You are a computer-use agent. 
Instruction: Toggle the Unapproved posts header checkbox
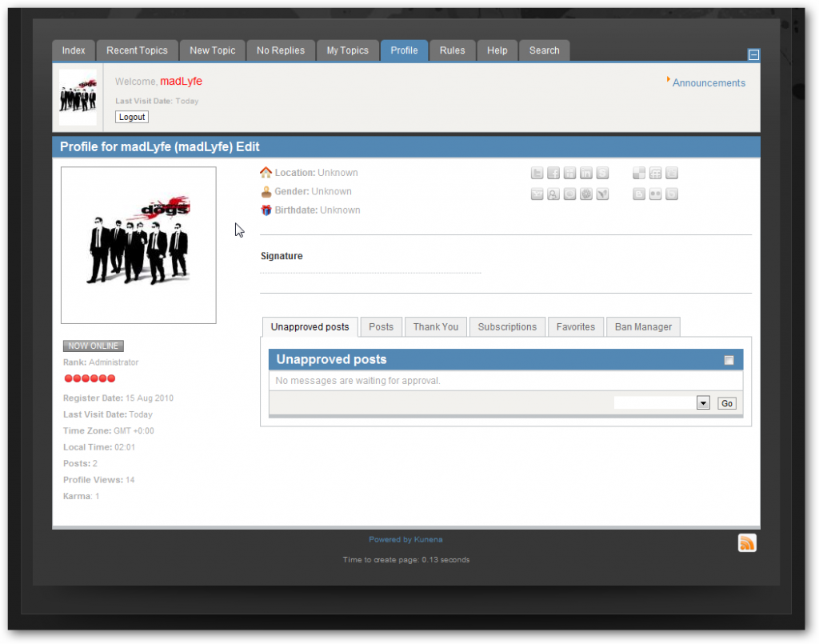(x=729, y=360)
